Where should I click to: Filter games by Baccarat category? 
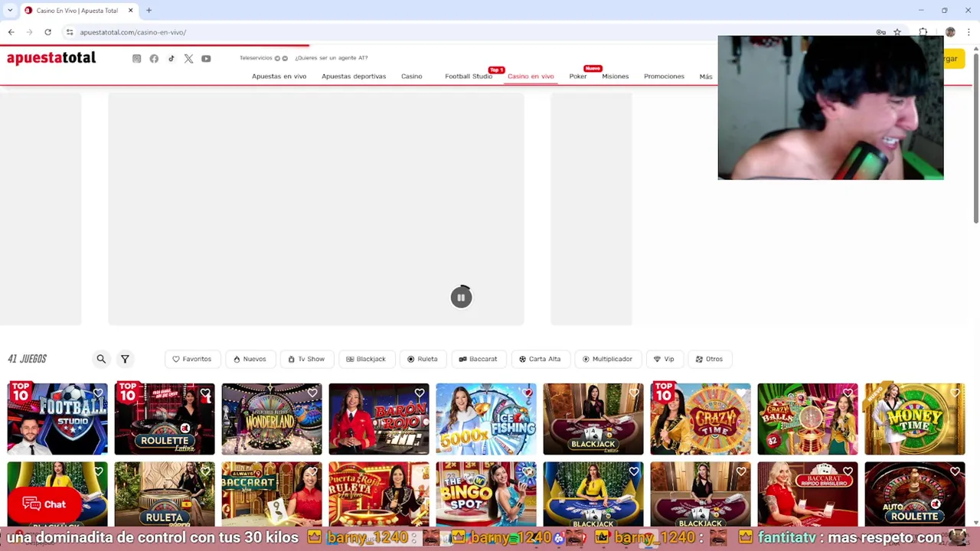point(479,359)
